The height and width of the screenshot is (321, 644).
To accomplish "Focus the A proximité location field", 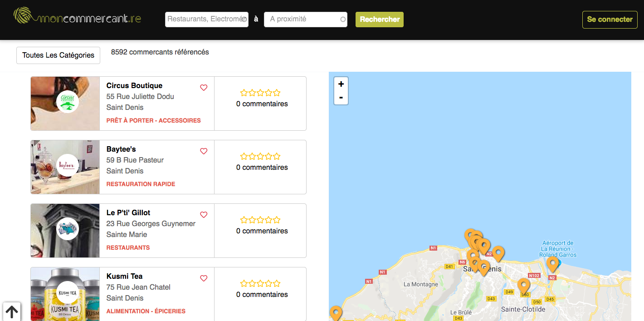I will click(x=306, y=20).
